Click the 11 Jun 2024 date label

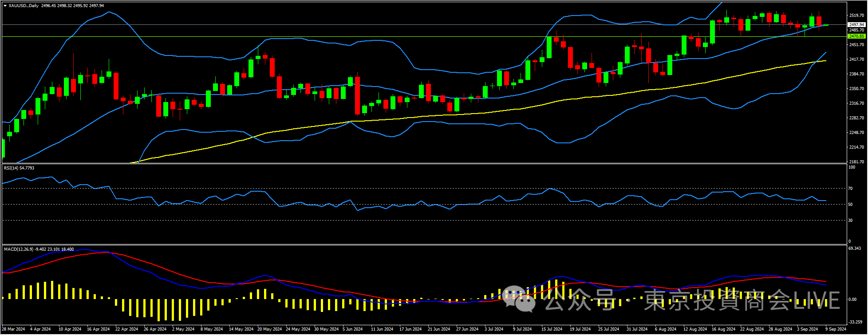[x=382, y=329]
